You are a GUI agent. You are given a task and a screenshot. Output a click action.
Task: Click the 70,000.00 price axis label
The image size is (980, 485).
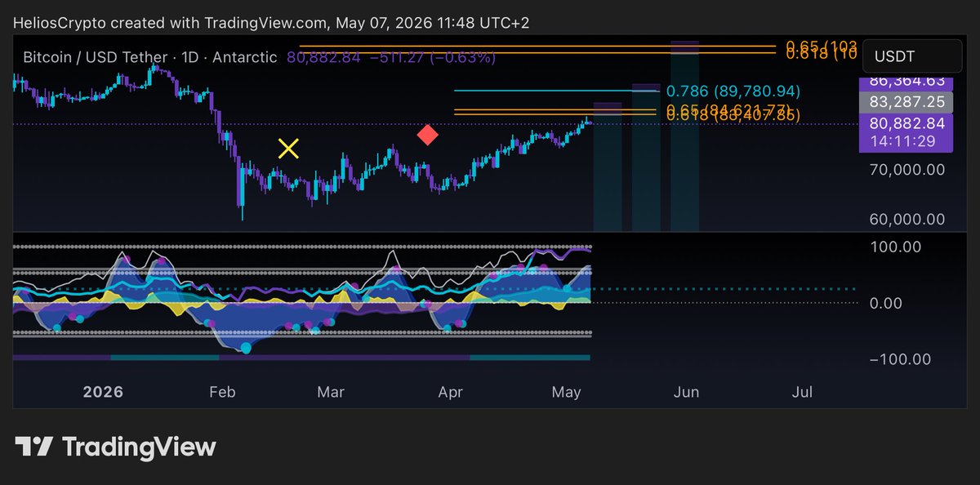(907, 170)
